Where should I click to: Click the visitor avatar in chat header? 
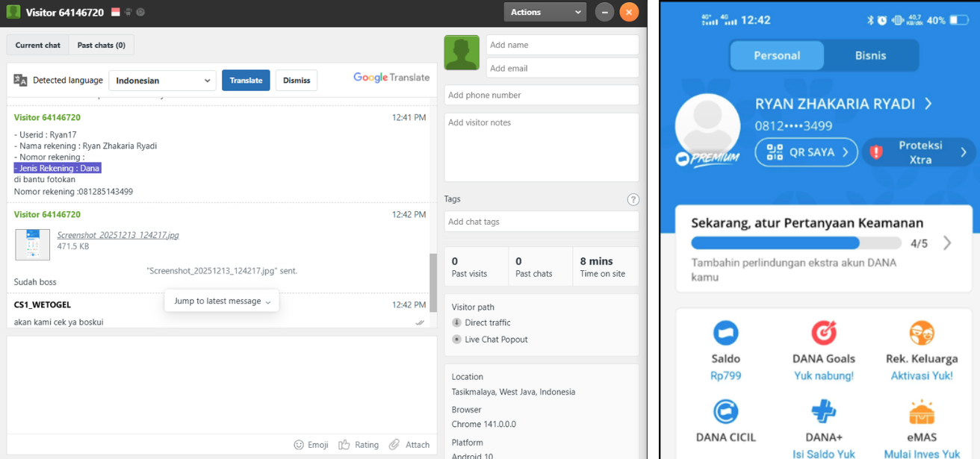(x=13, y=12)
